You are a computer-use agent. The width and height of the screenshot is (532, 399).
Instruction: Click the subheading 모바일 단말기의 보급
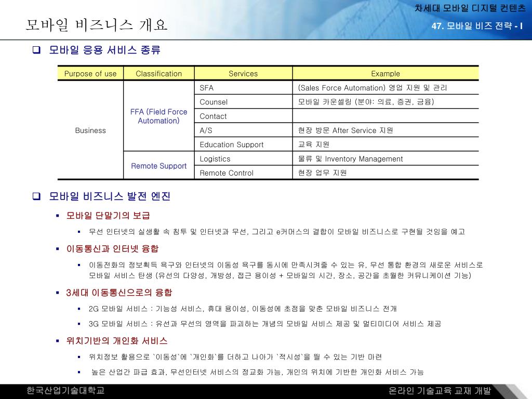click(108, 216)
